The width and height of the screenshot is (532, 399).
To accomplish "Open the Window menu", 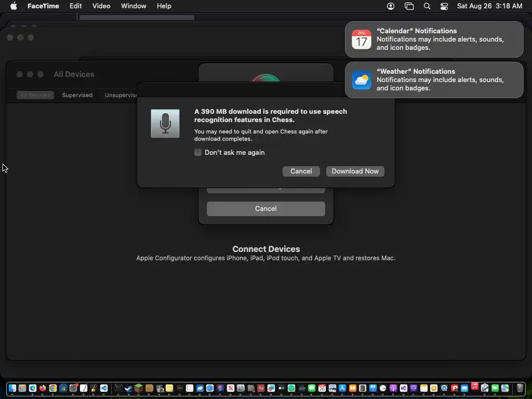I will [x=134, y=6].
